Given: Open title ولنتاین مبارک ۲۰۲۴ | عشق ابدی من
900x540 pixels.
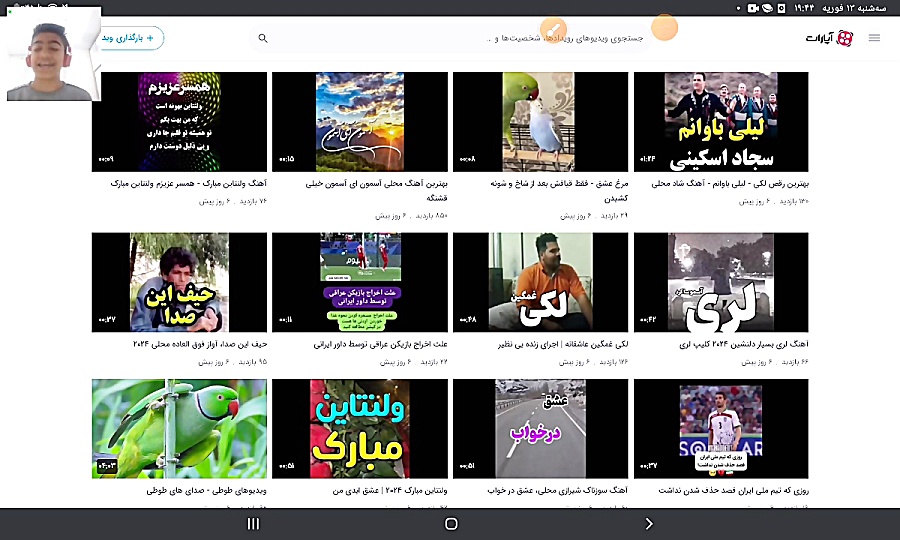Looking at the screenshot, I should (x=390, y=491).
